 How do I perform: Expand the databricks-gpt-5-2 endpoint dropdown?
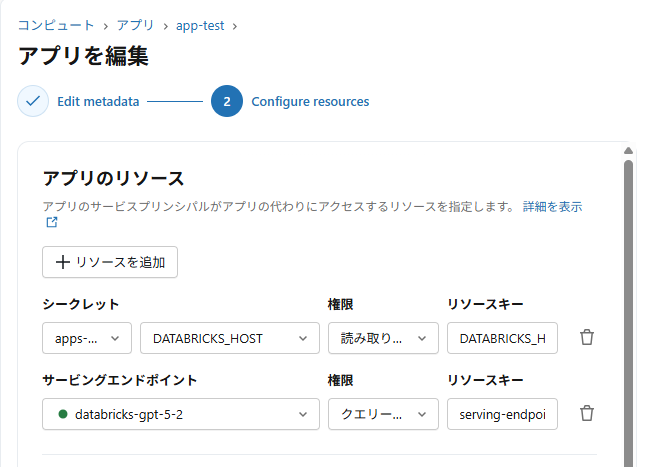[181, 414]
